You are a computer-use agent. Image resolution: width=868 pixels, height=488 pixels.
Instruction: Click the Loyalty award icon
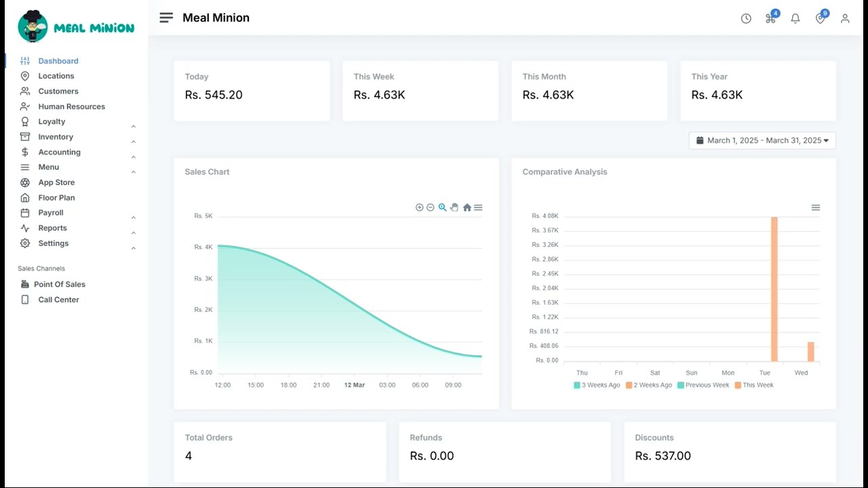click(25, 121)
